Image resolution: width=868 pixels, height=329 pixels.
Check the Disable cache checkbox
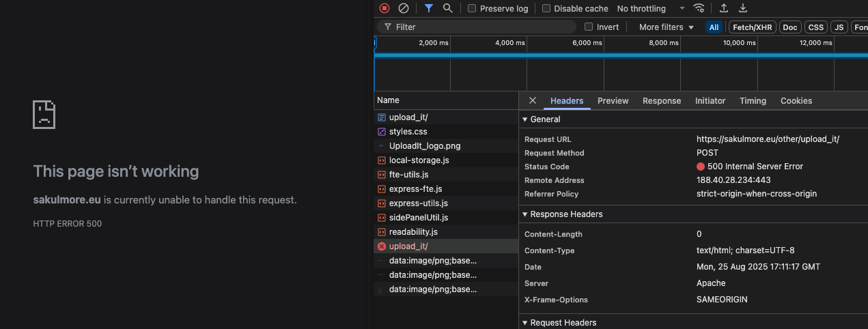[546, 9]
